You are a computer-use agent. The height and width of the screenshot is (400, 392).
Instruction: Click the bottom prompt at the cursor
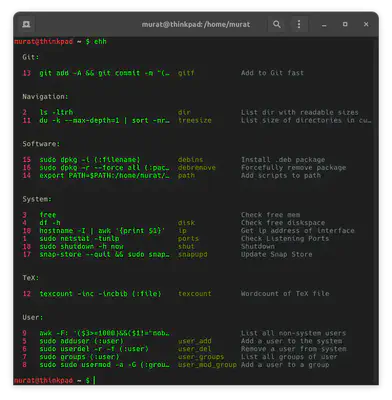(x=94, y=380)
